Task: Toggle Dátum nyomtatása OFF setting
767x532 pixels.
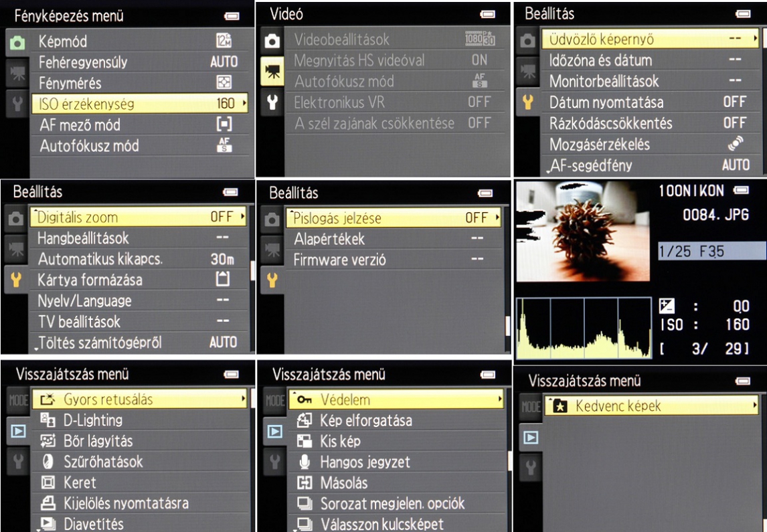Action: point(734,102)
